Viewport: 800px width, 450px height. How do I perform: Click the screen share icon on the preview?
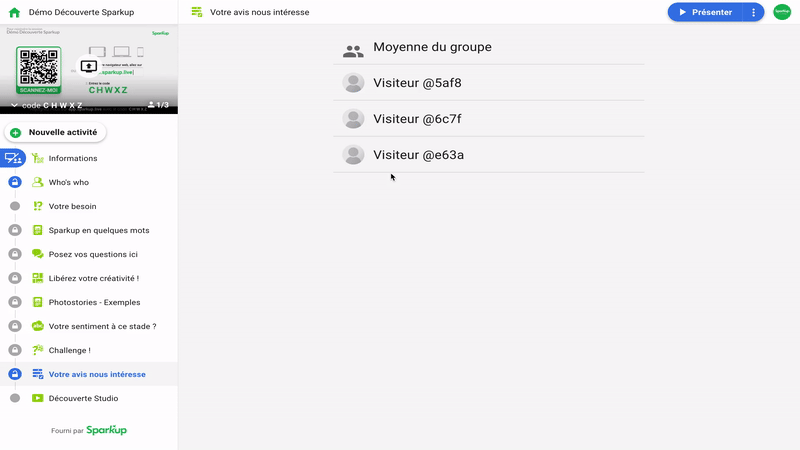click(89, 66)
